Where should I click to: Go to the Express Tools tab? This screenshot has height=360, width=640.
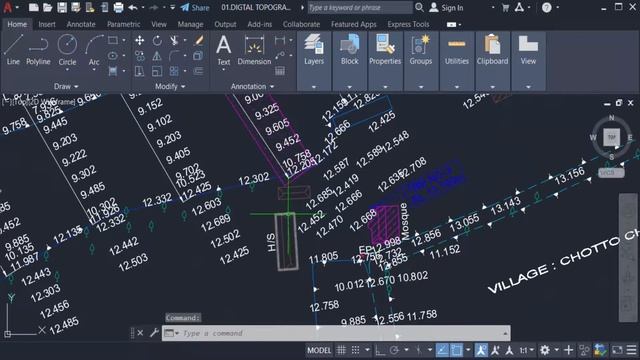coord(408,24)
